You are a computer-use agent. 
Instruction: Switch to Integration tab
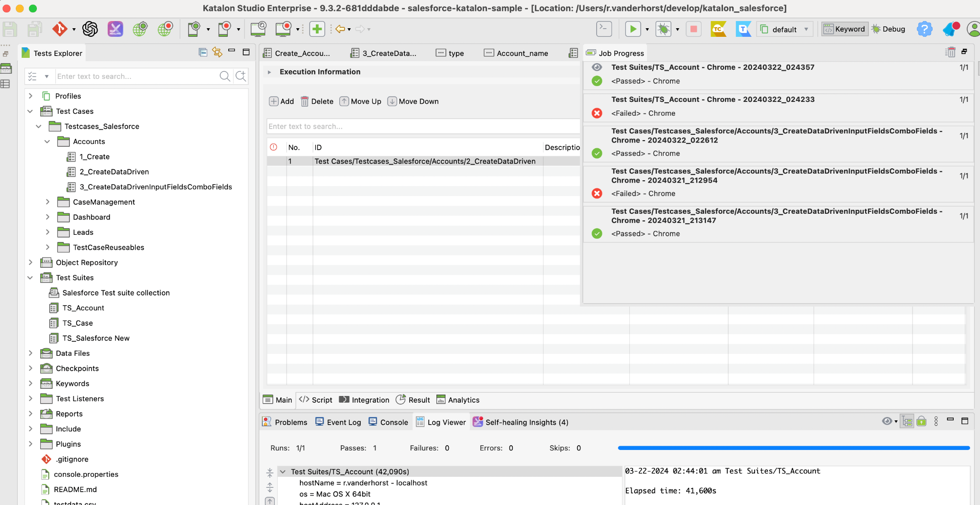point(364,400)
